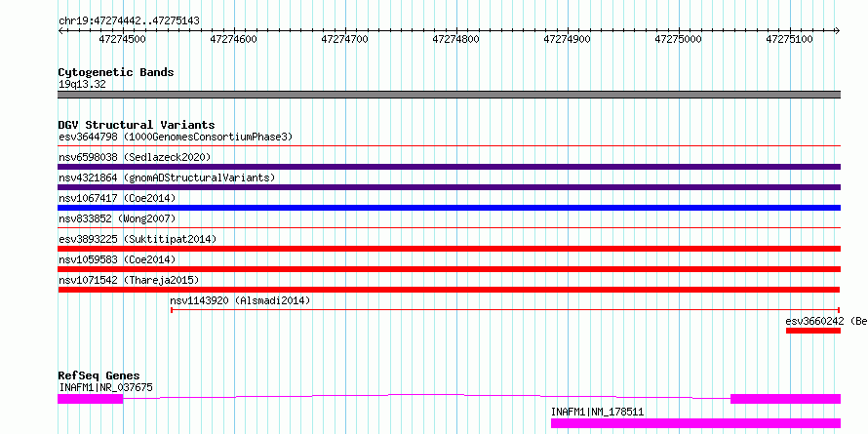Click the Cytogenetic Bands track title

pos(116,72)
